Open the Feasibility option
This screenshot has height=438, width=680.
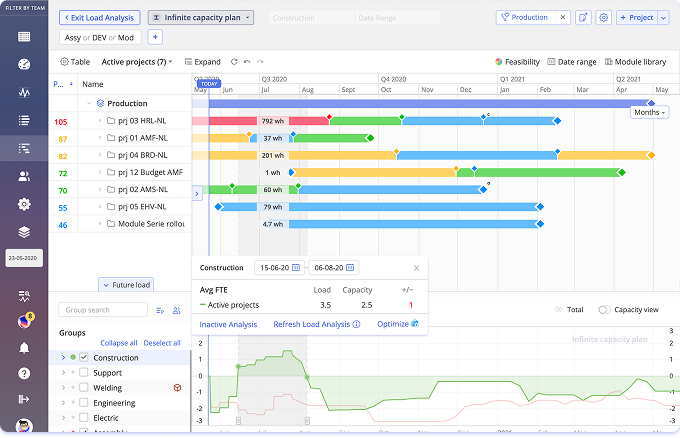point(517,62)
